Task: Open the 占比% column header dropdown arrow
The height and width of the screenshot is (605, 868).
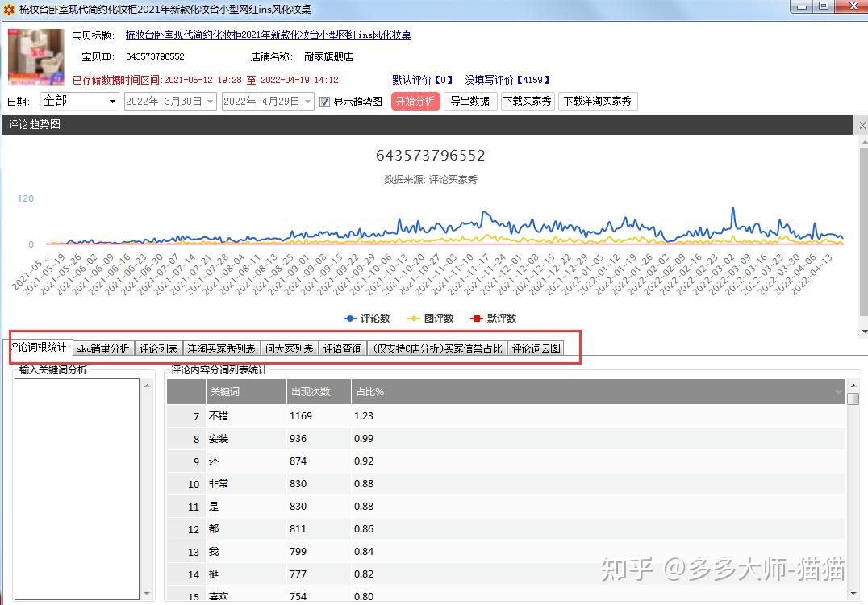Action: [x=838, y=393]
